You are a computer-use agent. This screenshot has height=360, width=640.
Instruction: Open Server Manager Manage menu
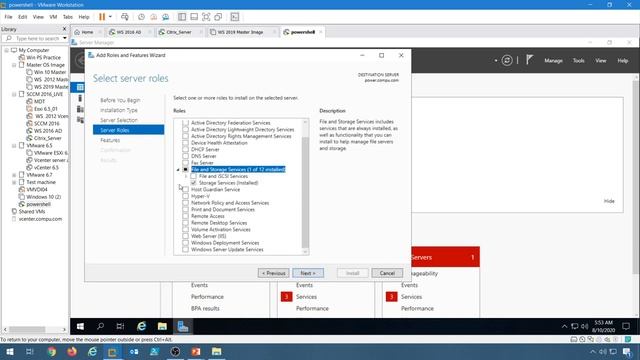click(553, 60)
